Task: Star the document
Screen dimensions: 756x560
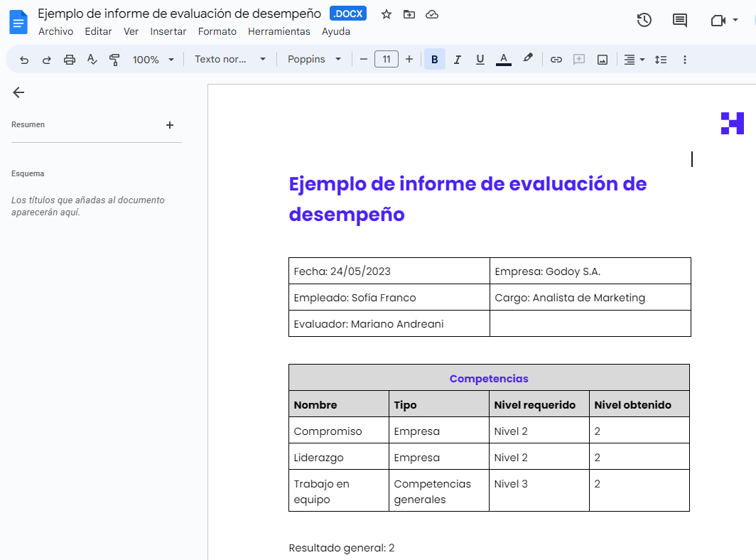Action: (x=386, y=14)
